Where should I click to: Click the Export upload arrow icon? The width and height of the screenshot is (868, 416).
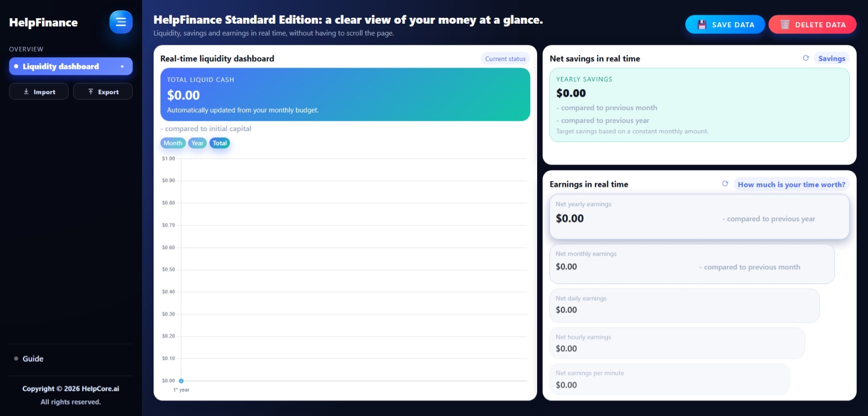point(91,92)
